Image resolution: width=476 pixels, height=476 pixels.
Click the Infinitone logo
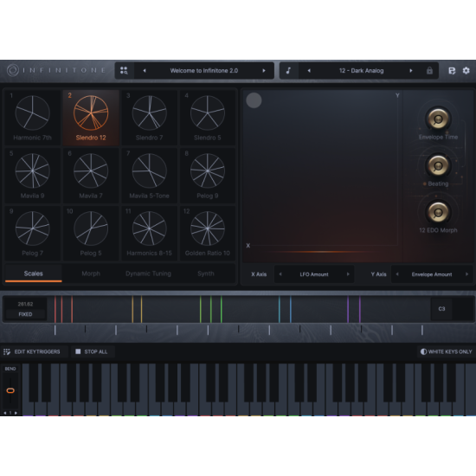[x=56, y=70]
